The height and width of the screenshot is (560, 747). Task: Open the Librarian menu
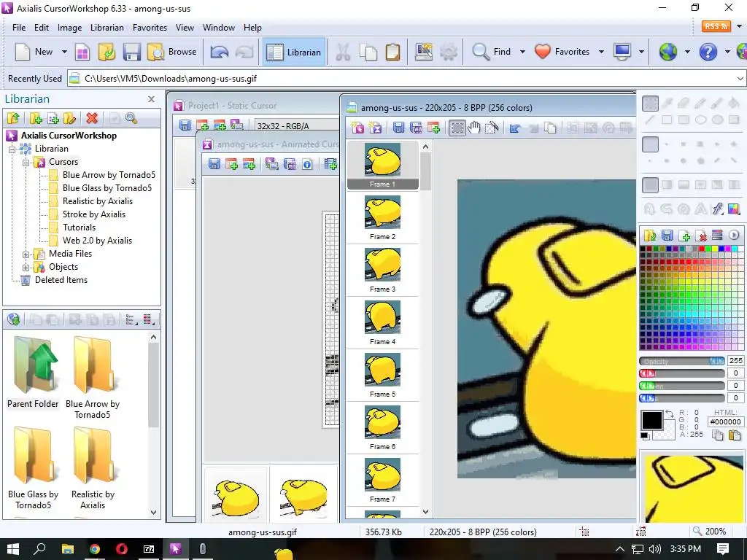107,28
